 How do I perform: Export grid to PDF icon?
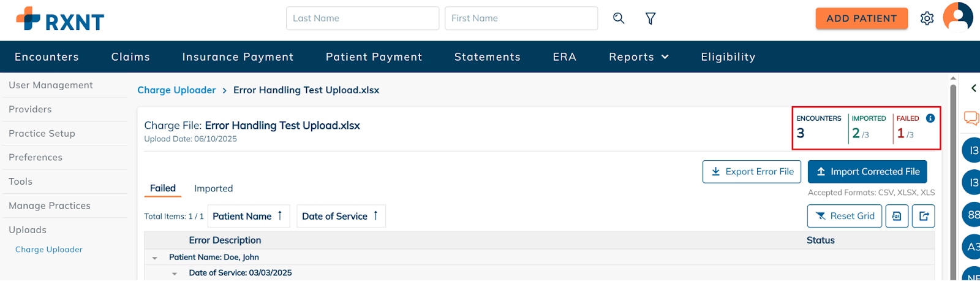pos(897,216)
